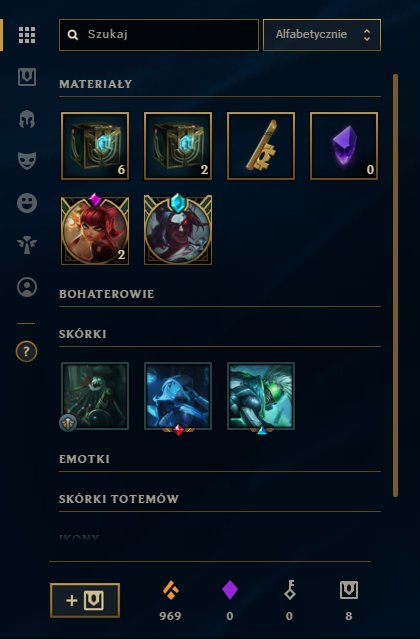Open the Alfabetycznie sort dropdown
This screenshot has height=639, width=420.
[322, 35]
